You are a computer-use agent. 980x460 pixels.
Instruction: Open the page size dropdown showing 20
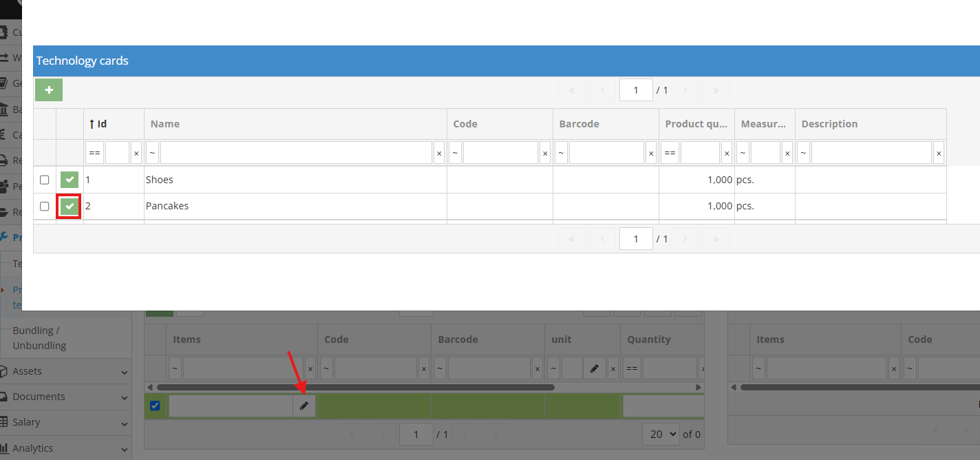point(660,435)
